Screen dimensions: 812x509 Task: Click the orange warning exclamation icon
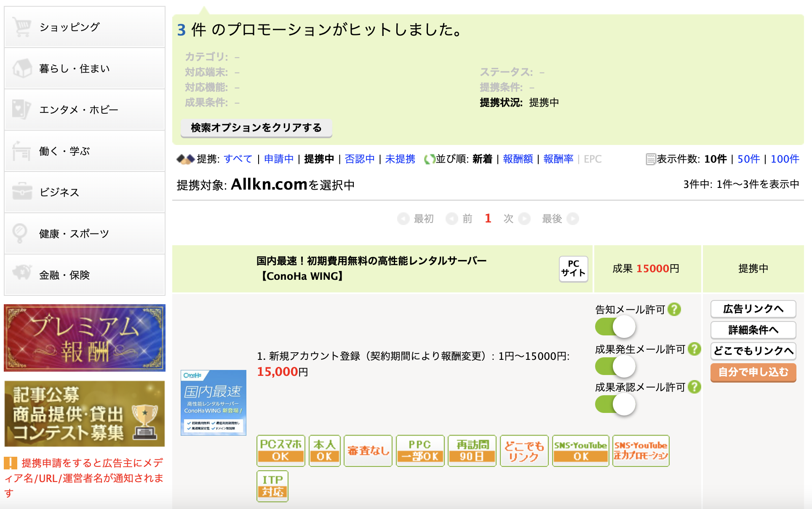pos(11,463)
